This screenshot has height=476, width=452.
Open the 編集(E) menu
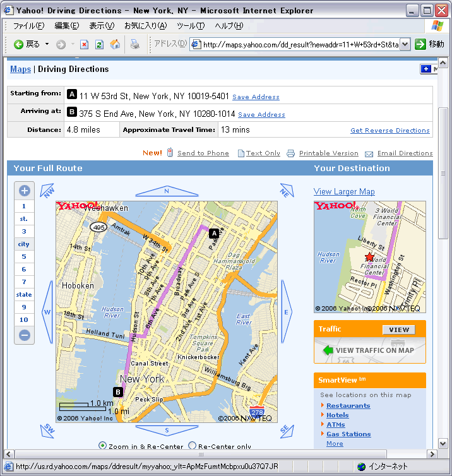click(66, 26)
